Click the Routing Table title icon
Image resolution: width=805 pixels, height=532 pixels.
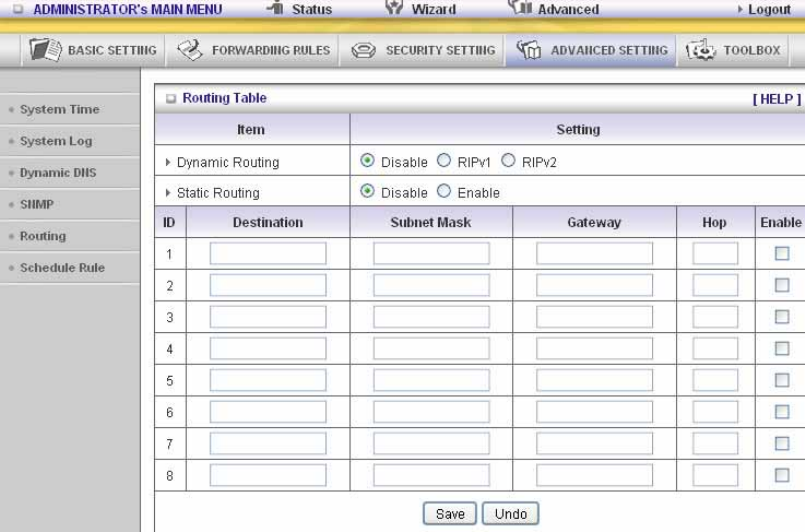[171, 99]
